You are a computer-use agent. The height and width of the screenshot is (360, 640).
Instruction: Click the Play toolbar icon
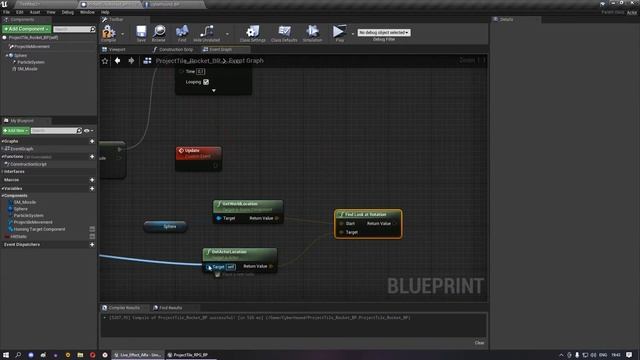[338, 32]
